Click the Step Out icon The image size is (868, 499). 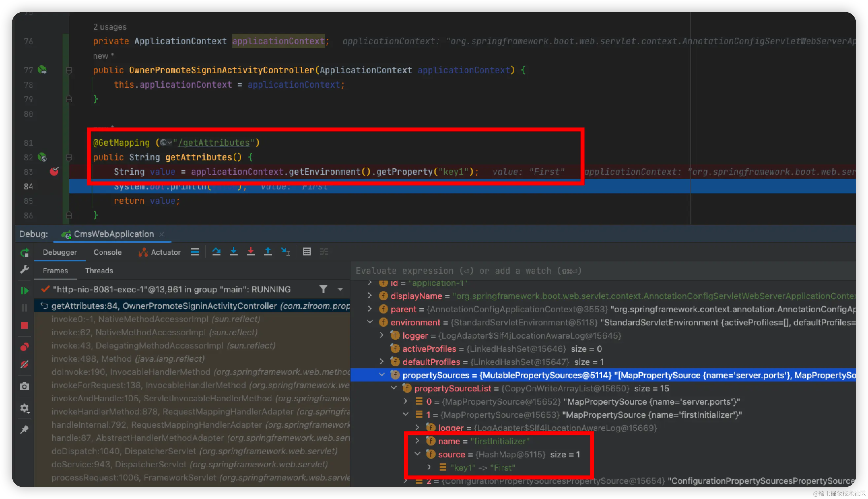point(268,252)
